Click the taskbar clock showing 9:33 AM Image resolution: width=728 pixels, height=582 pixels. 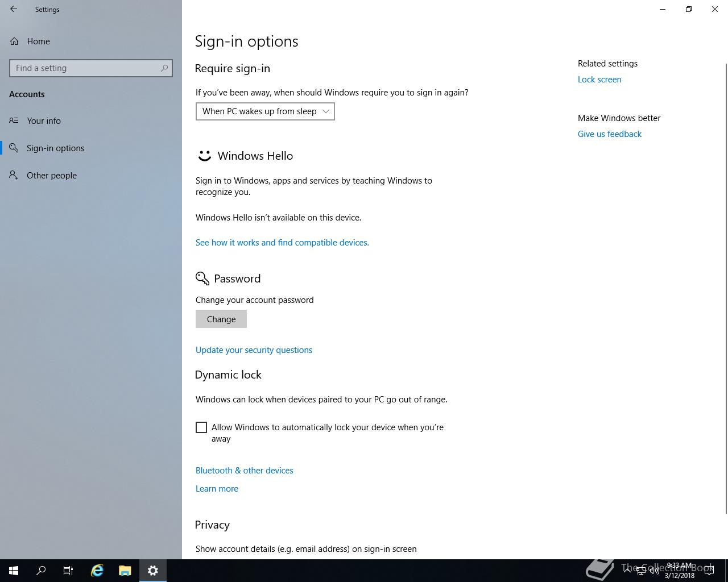(x=680, y=571)
